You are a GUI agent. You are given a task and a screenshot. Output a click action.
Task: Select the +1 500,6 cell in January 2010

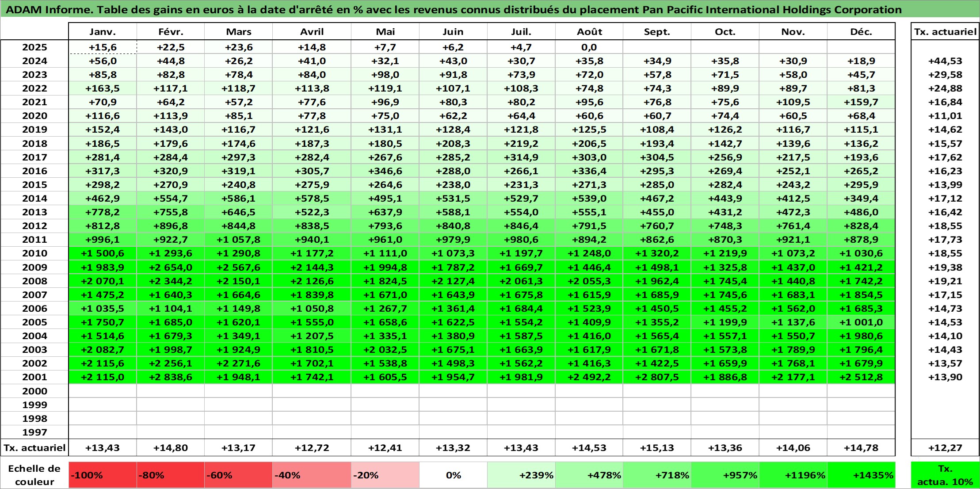coord(103,253)
